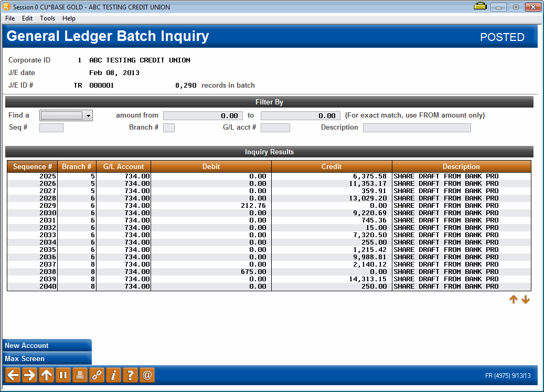Open the Edit menu
This screenshot has width=544, height=392.
[x=27, y=18]
